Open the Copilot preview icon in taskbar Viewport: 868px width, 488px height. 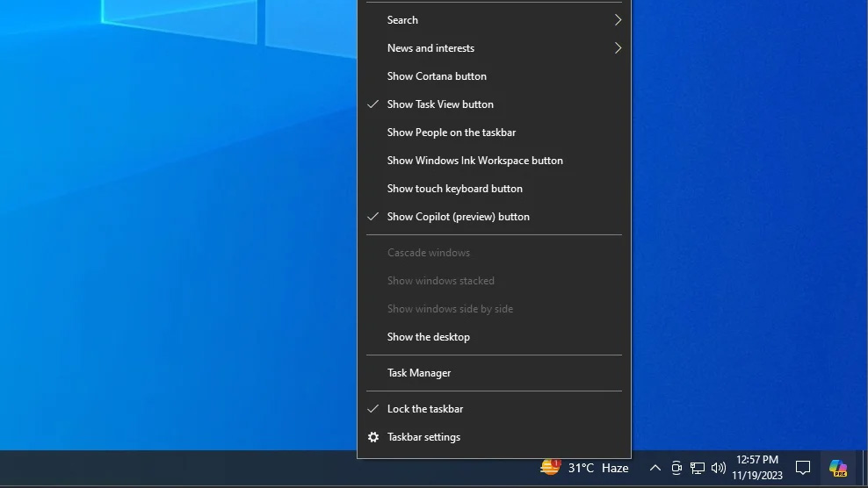pos(837,468)
